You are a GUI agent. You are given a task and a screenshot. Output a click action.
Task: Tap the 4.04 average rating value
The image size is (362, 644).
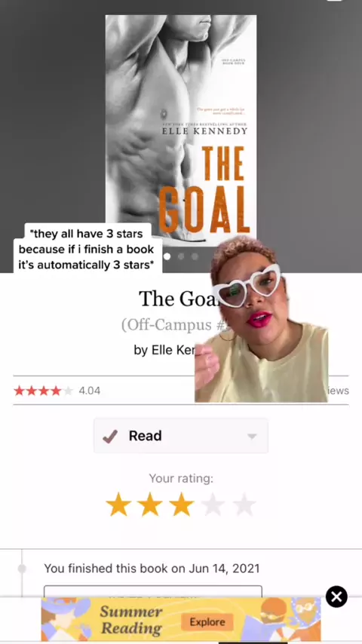[x=89, y=391]
